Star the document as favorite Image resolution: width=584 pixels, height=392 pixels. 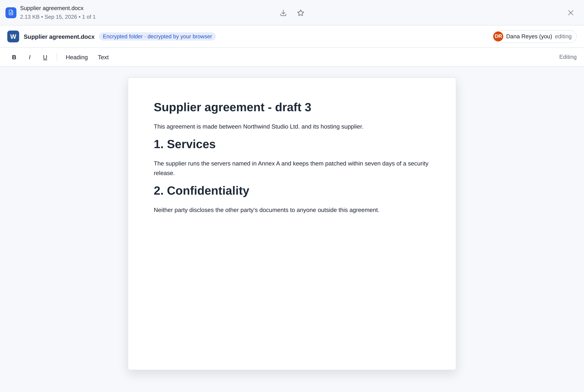coord(300,13)
